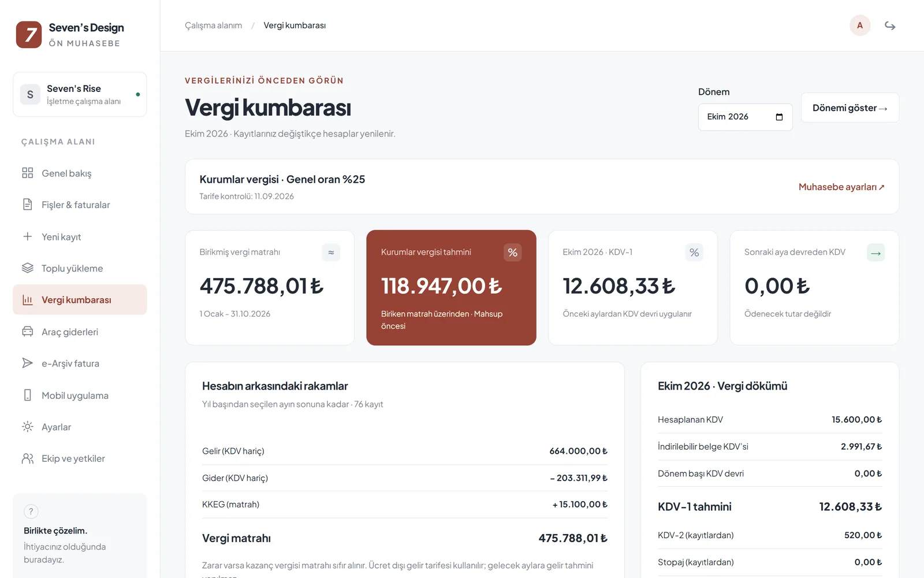
Task: Click Vergi kumbarası breadcrumb text
Action: click(295, 25)
